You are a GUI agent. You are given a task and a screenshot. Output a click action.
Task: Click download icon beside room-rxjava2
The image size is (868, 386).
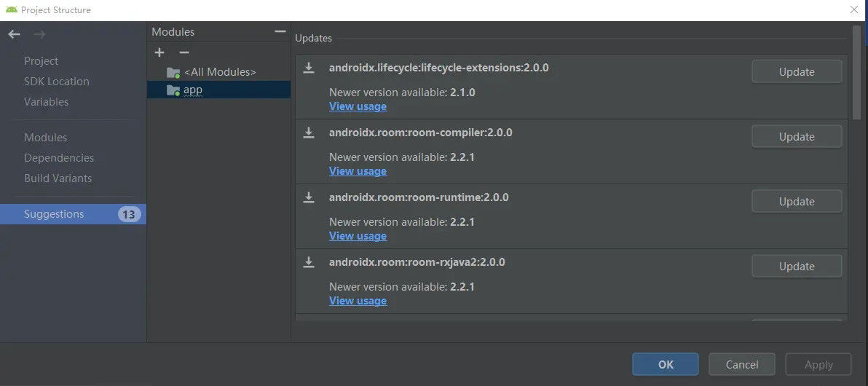click(309, 262)
